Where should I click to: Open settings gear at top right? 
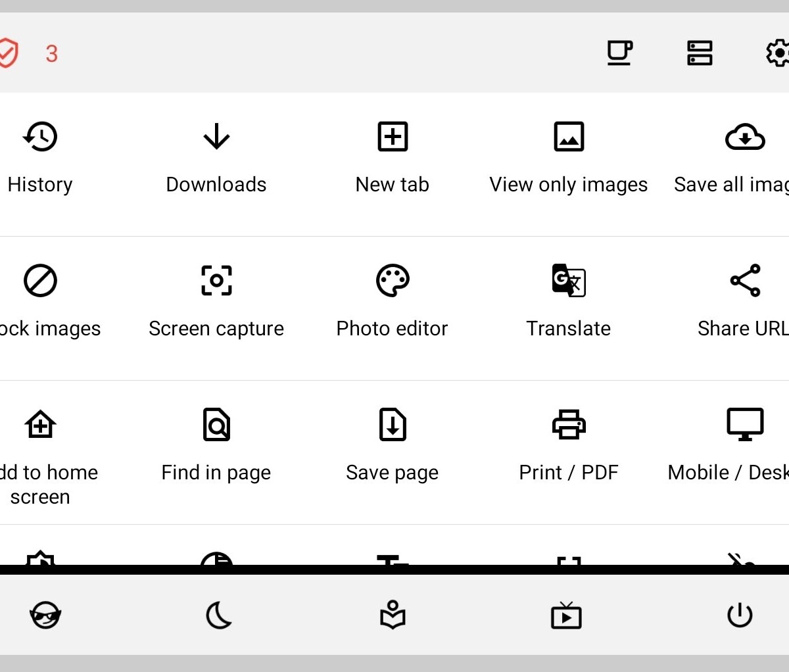coord(778,53)
